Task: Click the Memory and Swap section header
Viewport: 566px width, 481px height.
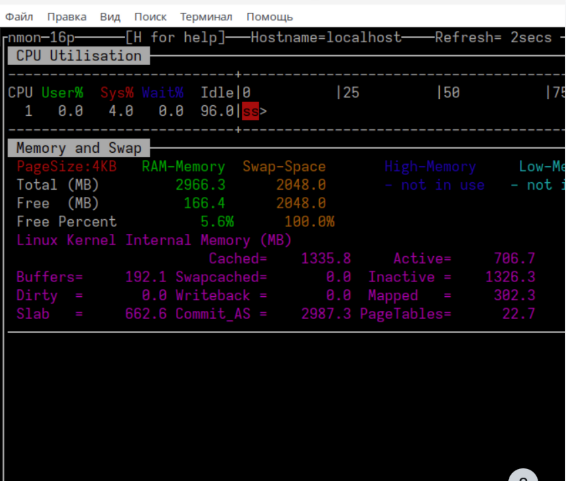Action: click(x=79, y=148)
